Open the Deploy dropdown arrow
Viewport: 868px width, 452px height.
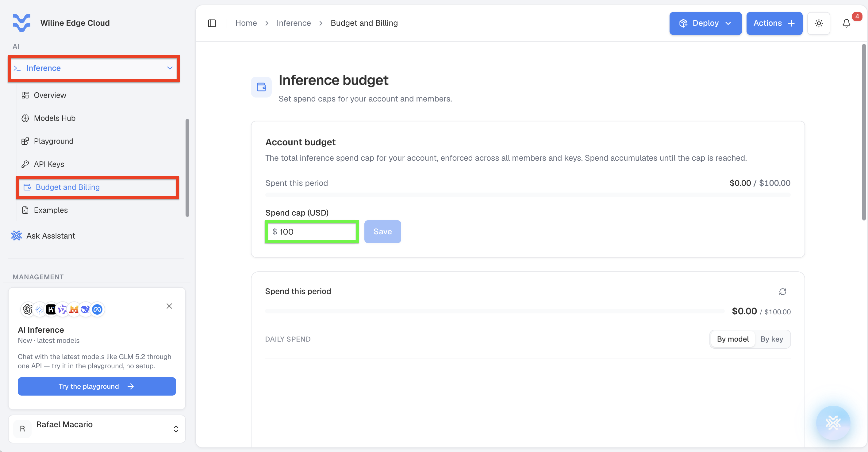point(728,23)
